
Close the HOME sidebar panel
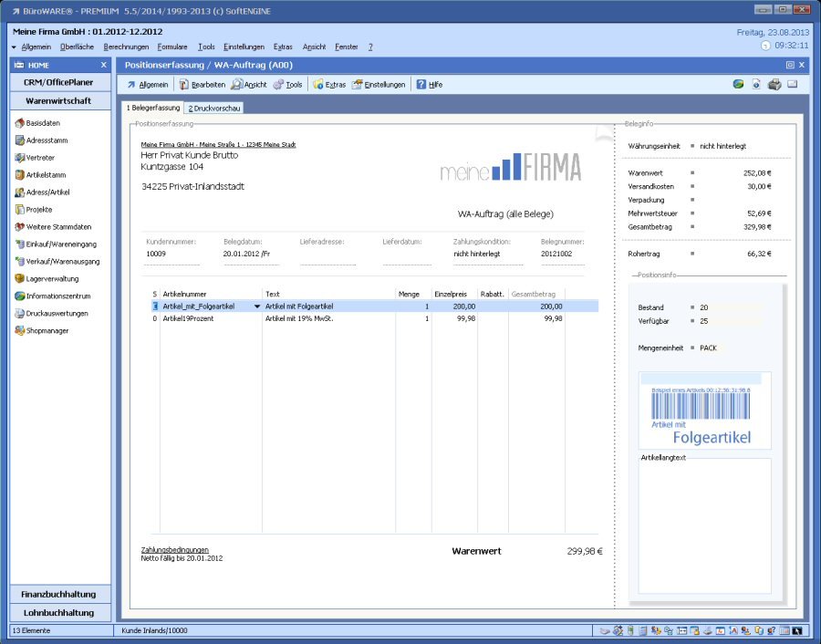(104, 65)
